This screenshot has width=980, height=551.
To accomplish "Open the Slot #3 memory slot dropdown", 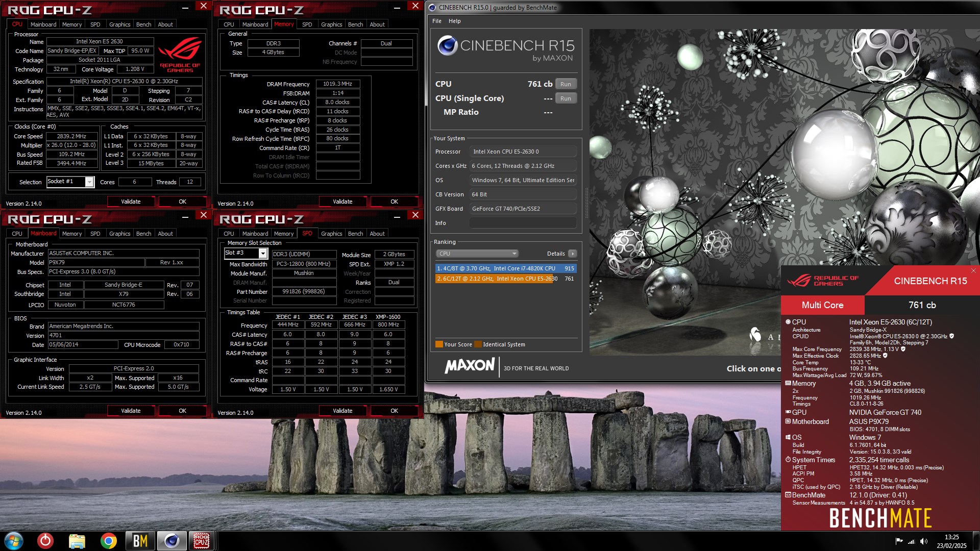I will (263, 253).
